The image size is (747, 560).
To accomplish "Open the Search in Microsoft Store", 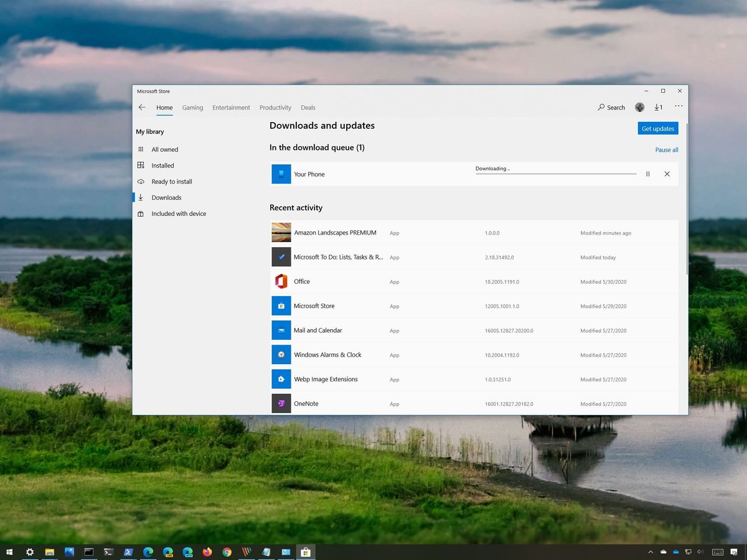I will click(611, 107).
